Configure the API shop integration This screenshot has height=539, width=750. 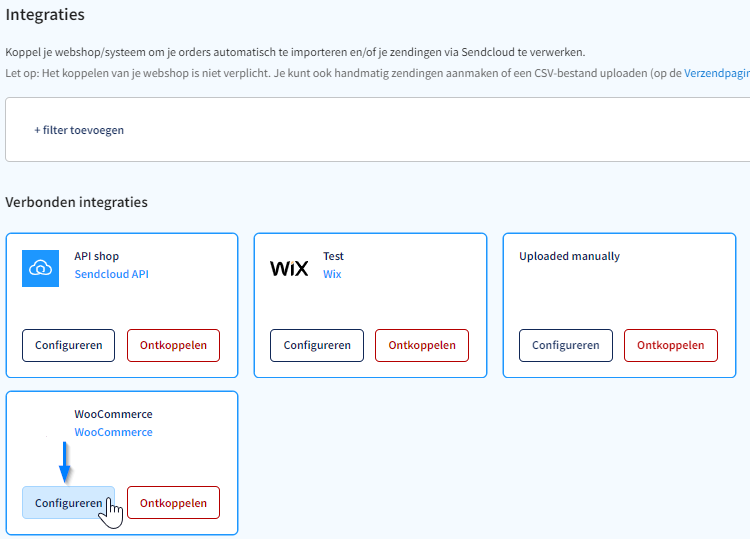click(x=68, y=345)
